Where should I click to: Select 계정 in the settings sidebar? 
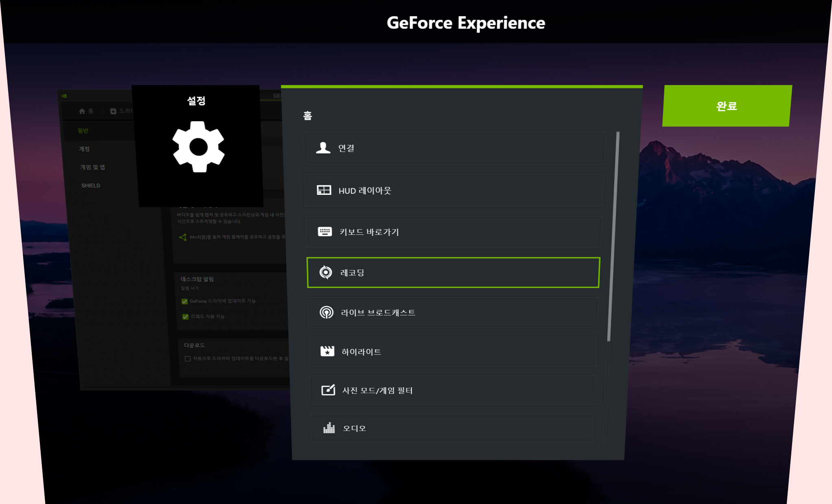pos(84,149)
